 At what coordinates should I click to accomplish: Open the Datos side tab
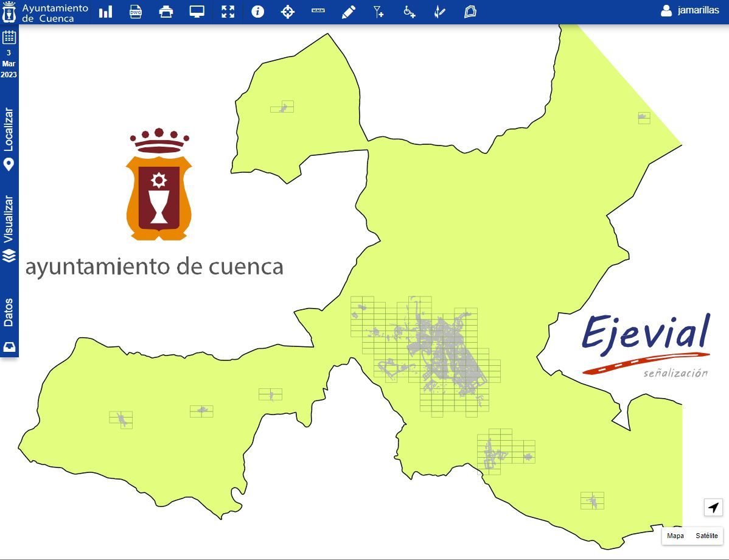pyautogui.click(x=9, y=312)
